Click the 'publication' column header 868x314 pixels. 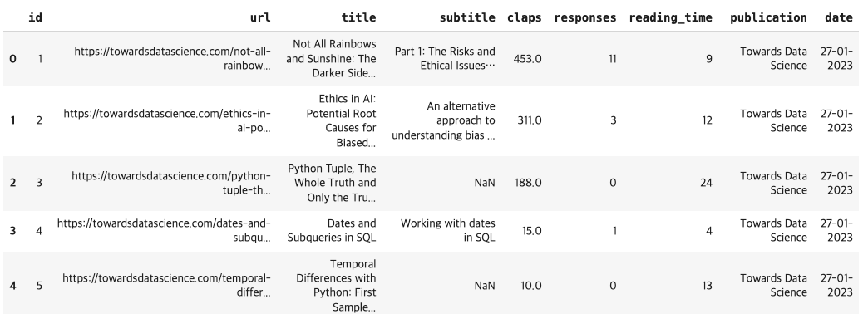[x=768, y=17]
